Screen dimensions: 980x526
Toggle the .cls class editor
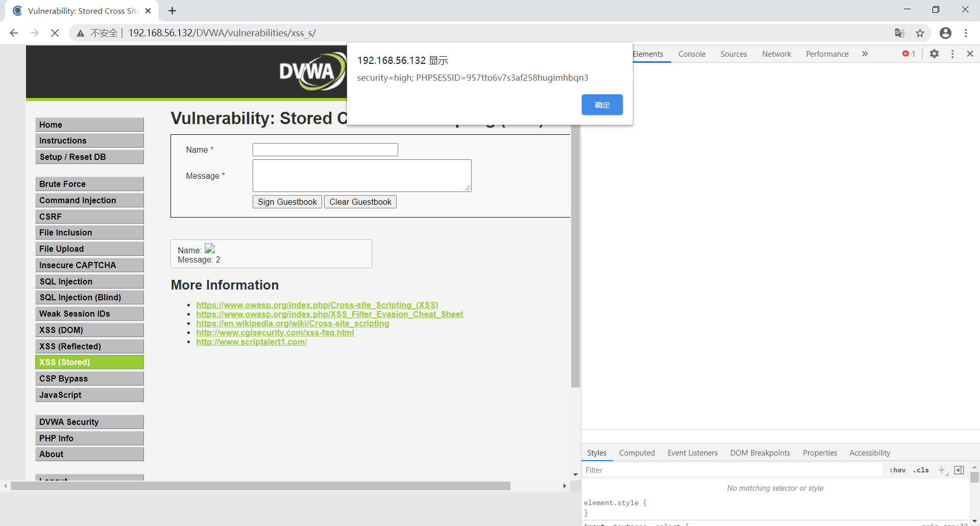coord(921,470)
